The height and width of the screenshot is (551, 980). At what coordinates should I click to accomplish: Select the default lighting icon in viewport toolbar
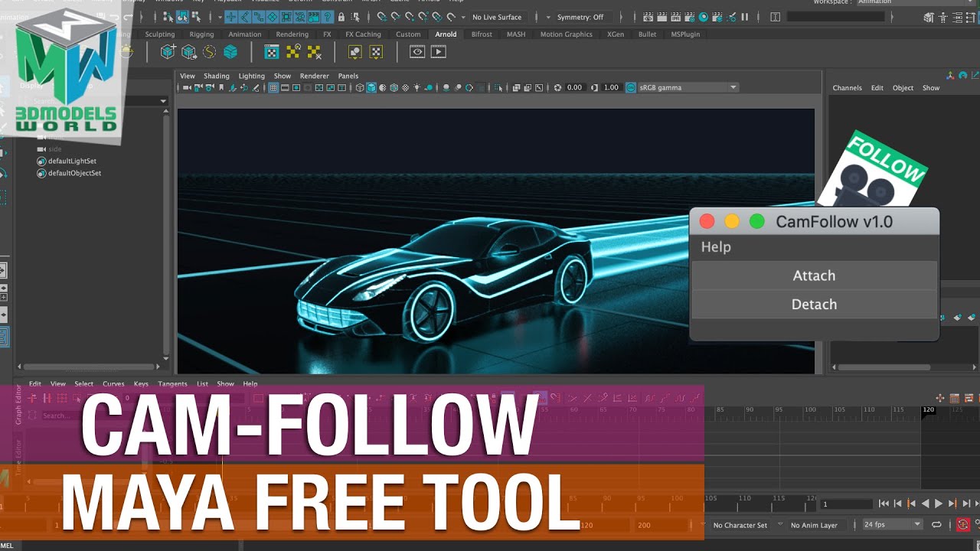click(x=416, y=87)
